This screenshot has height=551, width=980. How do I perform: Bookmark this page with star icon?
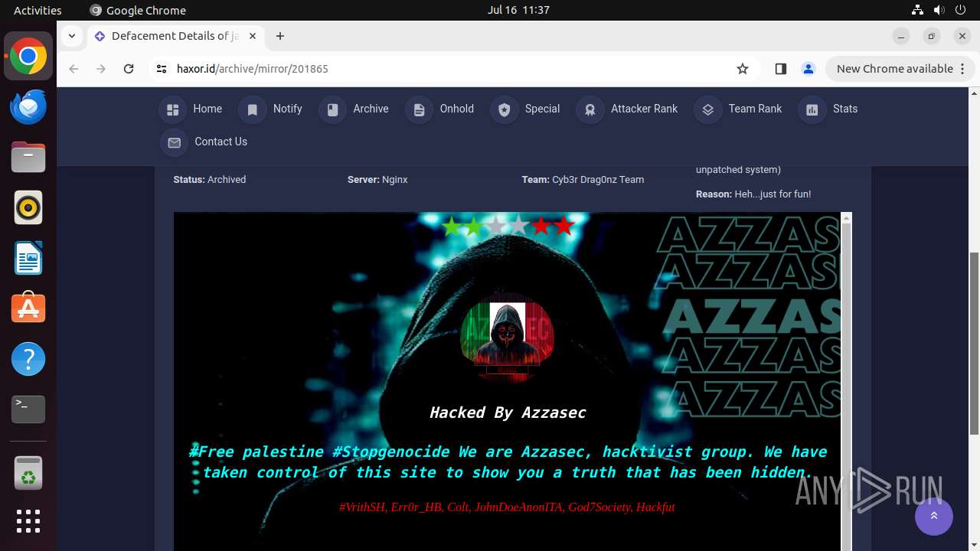742,69
